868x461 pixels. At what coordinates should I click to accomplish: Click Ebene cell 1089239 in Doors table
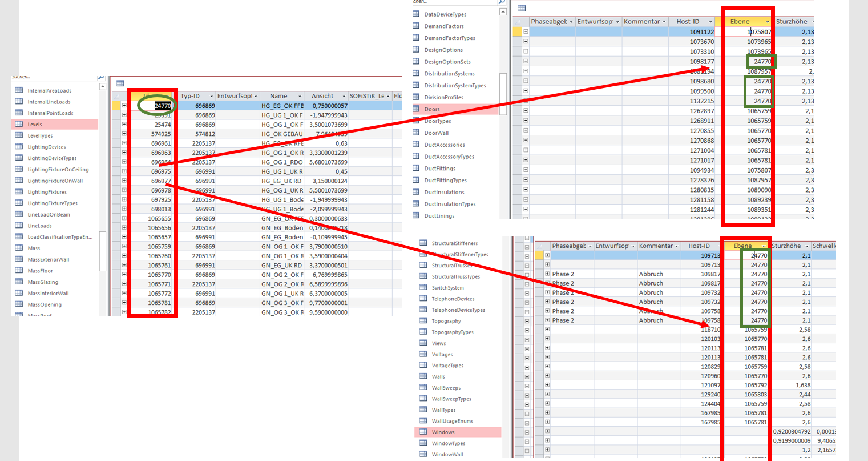[x=749, y=200]
